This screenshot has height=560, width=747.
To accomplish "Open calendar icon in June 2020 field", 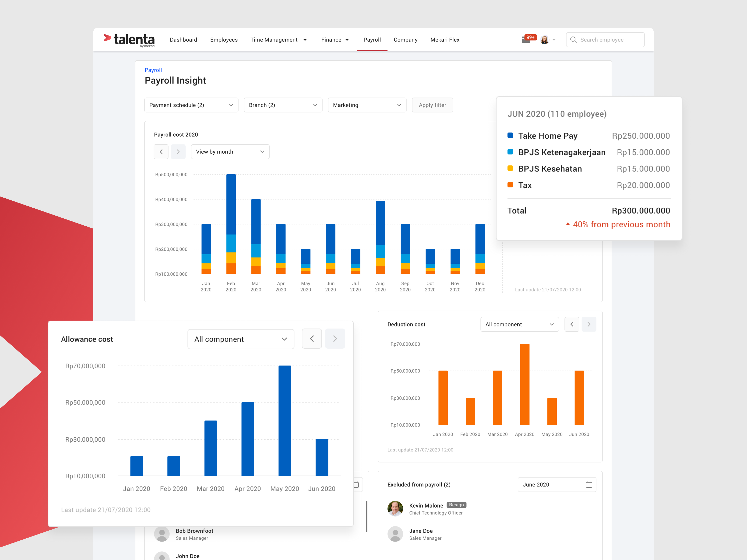I will [x=589, y=485].
